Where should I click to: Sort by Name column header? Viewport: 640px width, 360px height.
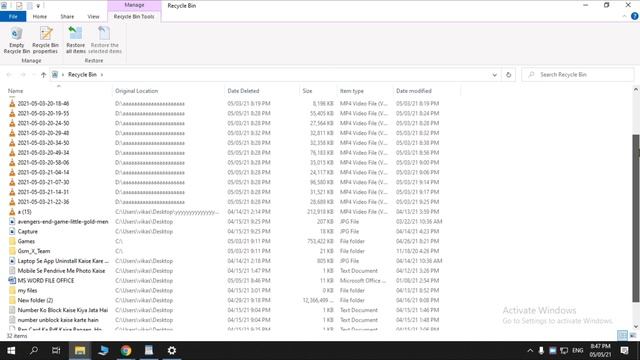[16, 91]
